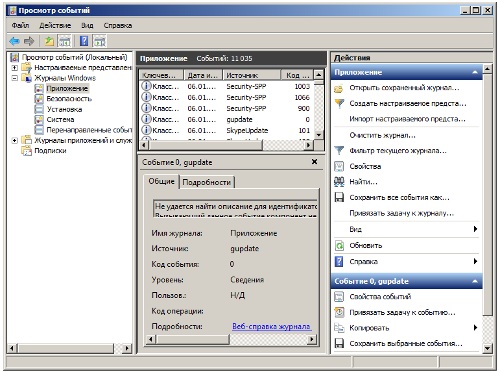500x372 pixels.
Task: Click event list scrollbar down arrow
Action: (319, 135)
